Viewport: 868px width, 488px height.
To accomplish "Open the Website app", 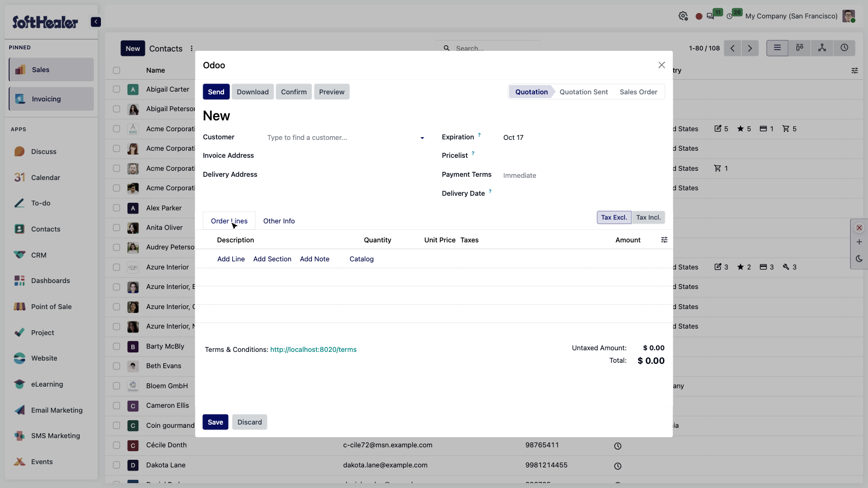I will [44, 358].
